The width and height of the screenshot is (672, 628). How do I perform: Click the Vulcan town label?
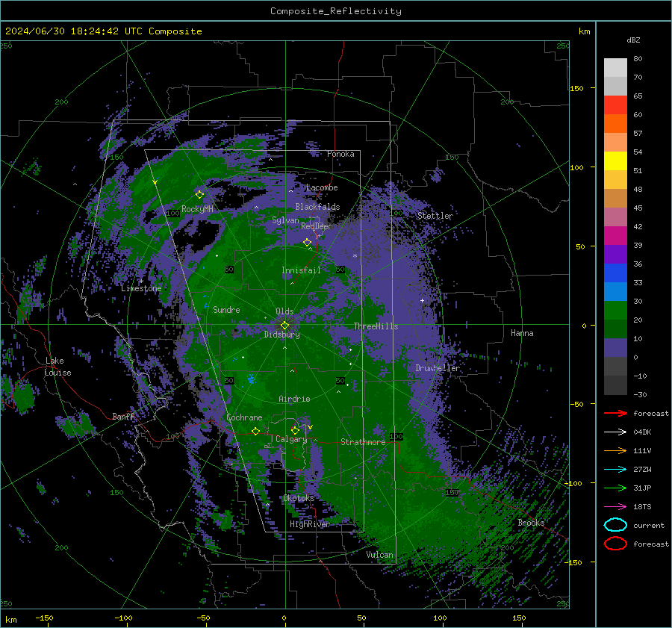click(x=379, y=555)
